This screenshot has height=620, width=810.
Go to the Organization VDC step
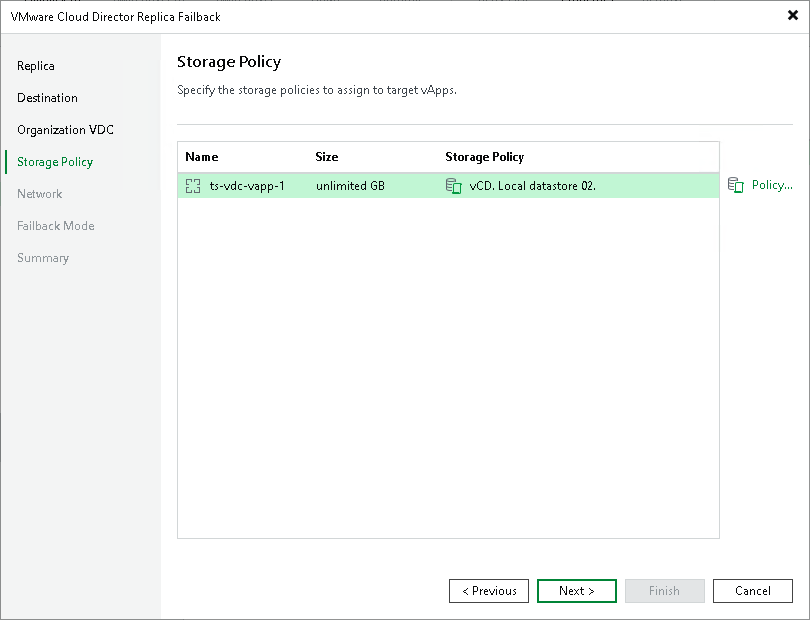click(65, 130)
